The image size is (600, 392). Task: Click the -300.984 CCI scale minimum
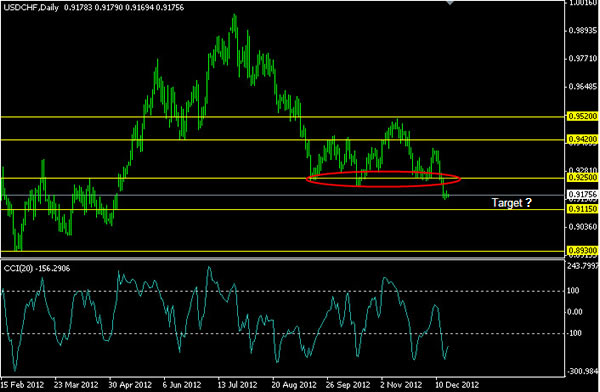582,371
